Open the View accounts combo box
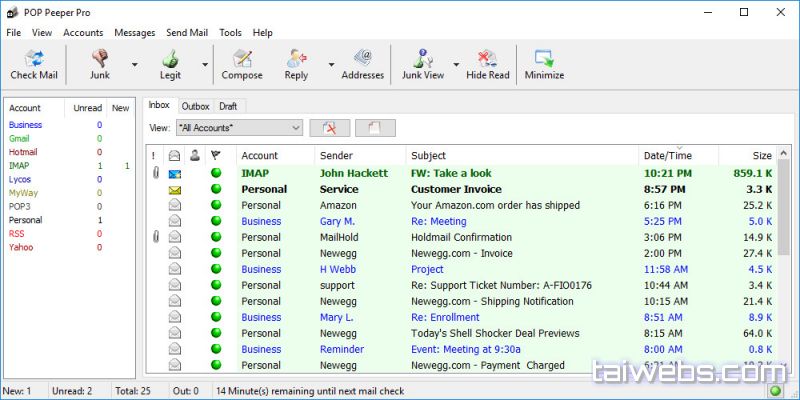The width and height of the screenshot is (800, 400). click(239, 128)
